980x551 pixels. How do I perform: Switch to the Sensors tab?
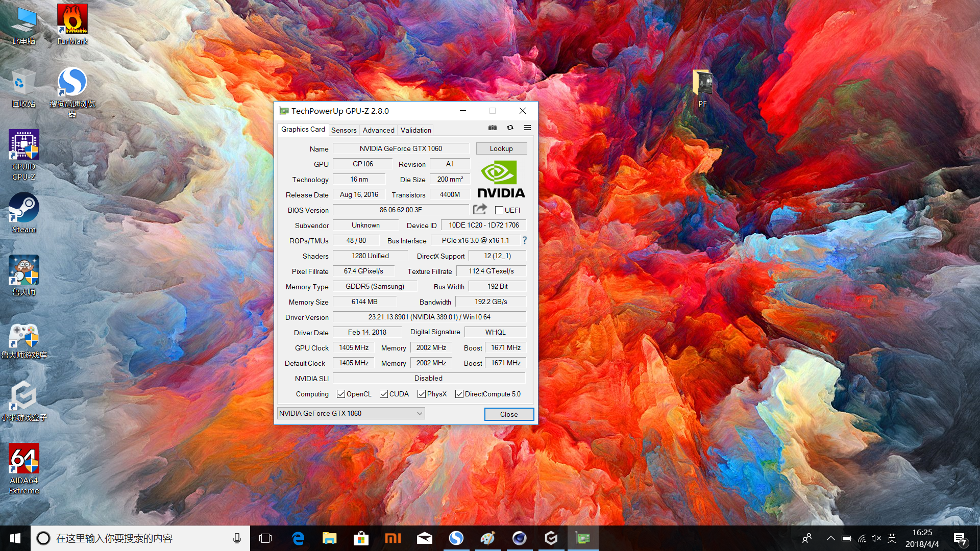pos(344,130)
